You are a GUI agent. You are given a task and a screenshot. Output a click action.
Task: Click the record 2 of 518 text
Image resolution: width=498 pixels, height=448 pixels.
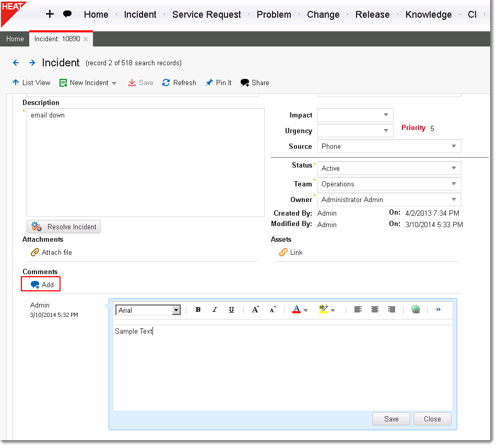pyautogui.click(x=134, y=63)
